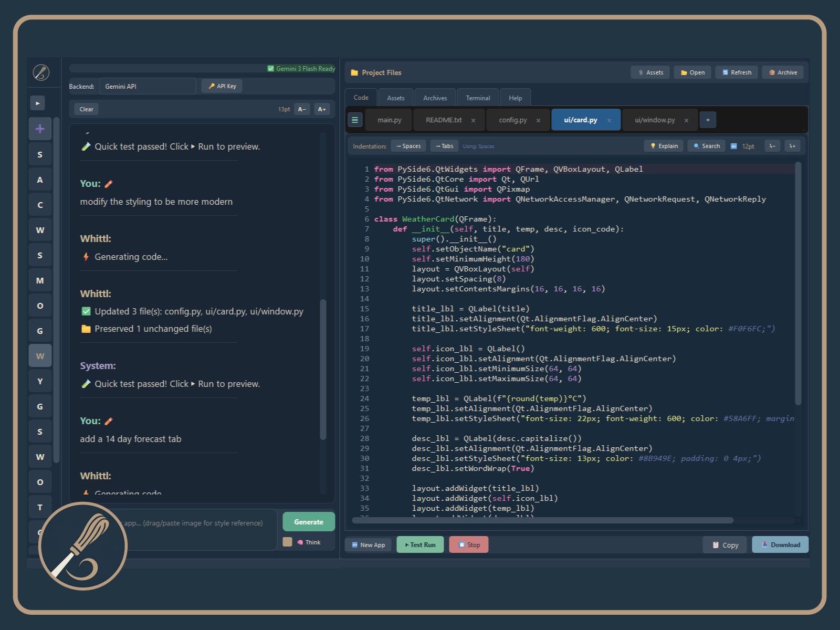Stop the running app
The image size is (840, 630).
(x=468, y=544)
